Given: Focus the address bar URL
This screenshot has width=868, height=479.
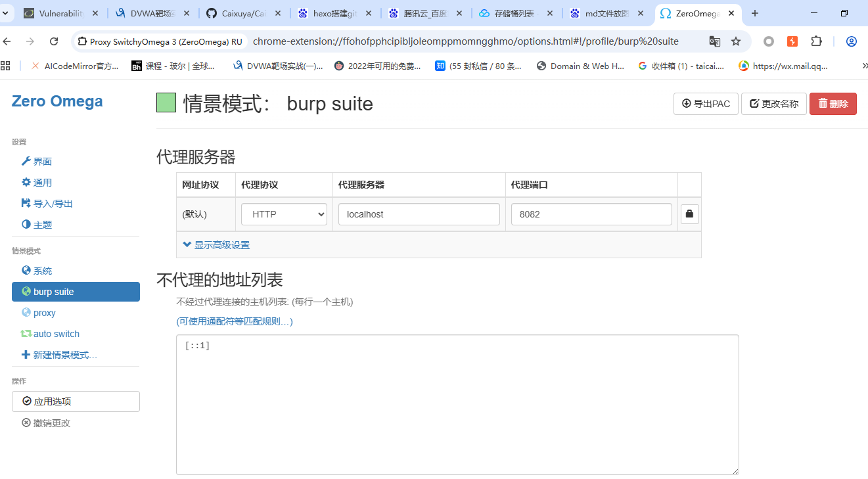Looking at the screenshot, I should pyautogui.click(x=465, y=41).
